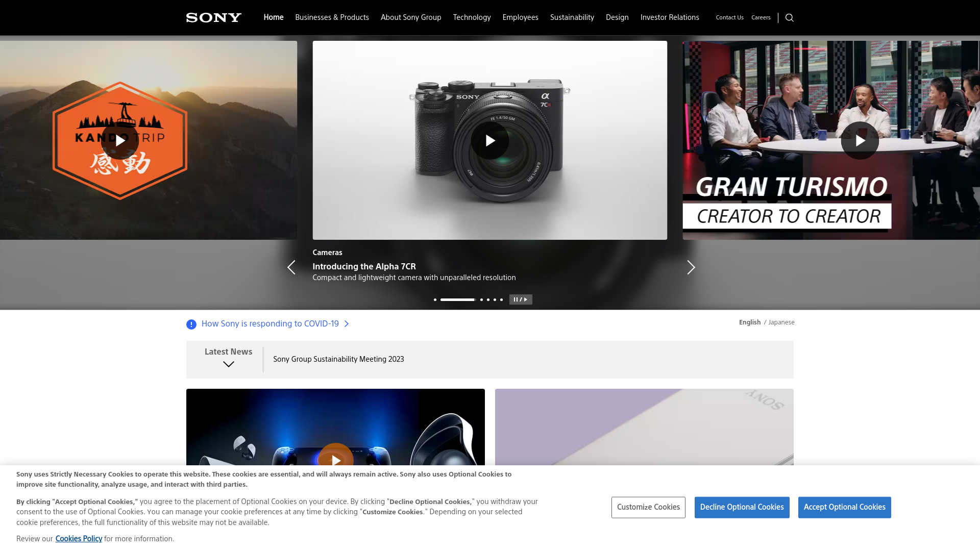Click the chevron after COVID-19 link
This screenshot has height=551, width=980.
(347, 324)
